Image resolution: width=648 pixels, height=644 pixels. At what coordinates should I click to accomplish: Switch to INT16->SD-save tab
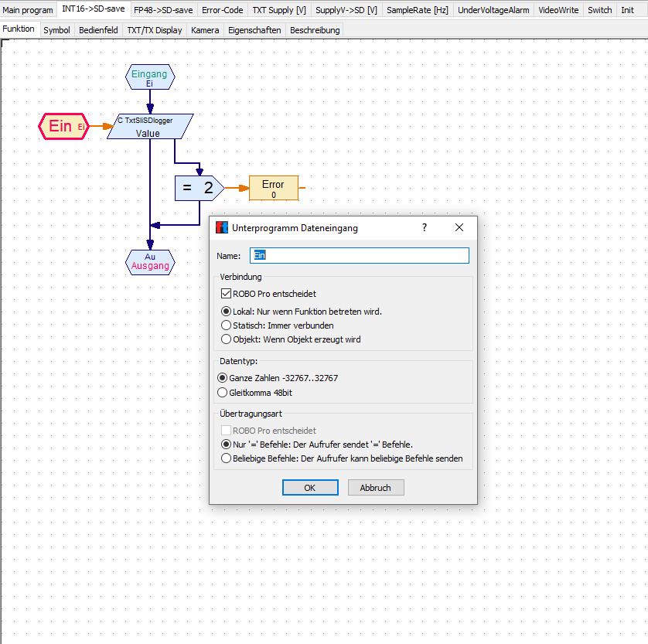tap(94, 9)
